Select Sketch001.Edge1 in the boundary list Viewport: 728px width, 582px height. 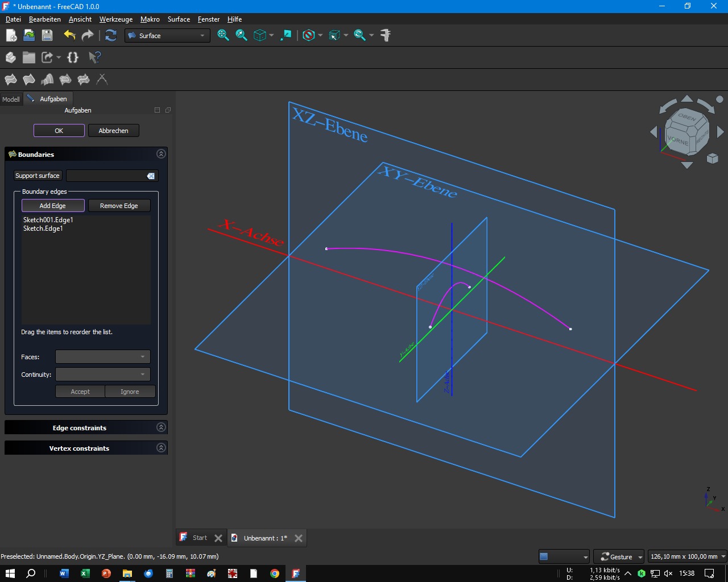[x=48, y=220]
